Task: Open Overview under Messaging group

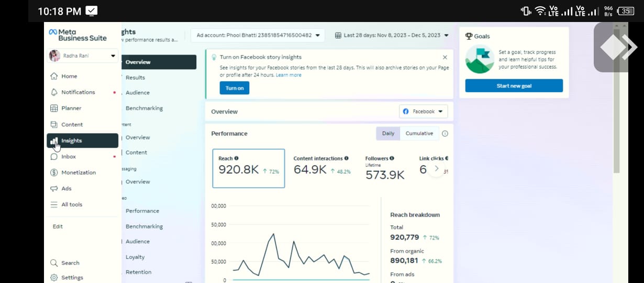Action: (138, 182)
